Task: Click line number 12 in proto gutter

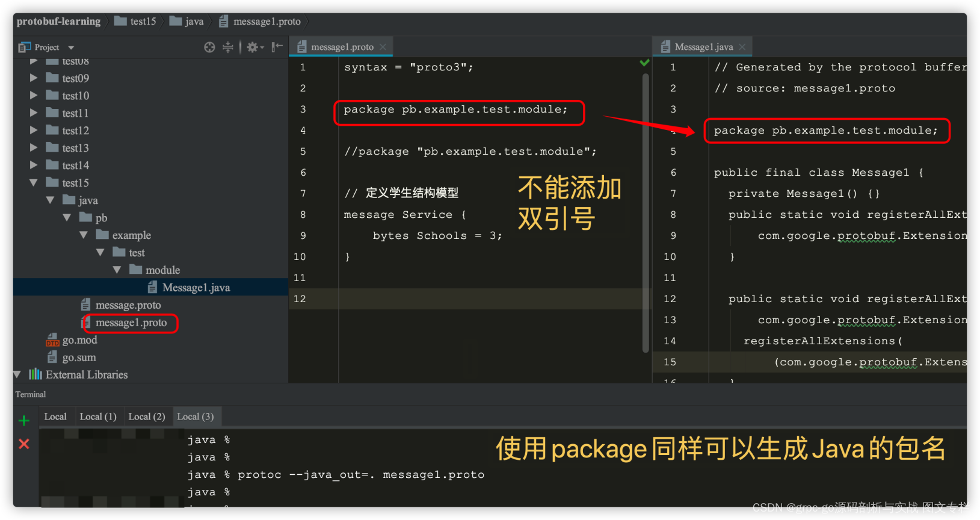Action: coord(300,299)
